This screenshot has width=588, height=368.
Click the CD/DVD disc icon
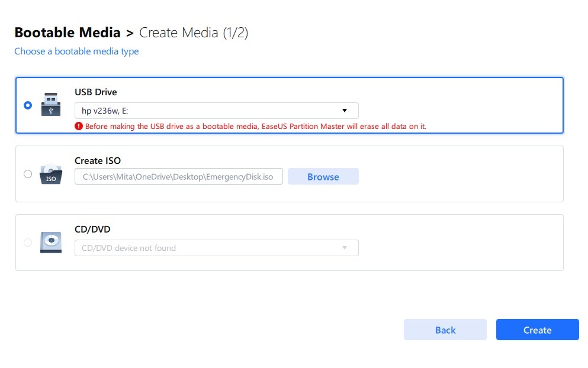point(50,242)
